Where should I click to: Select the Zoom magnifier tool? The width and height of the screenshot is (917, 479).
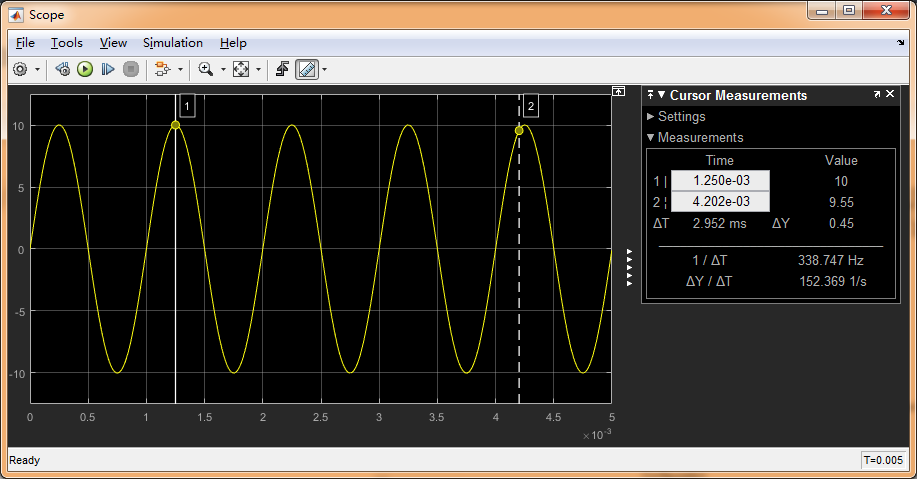(x=205, y=69)
